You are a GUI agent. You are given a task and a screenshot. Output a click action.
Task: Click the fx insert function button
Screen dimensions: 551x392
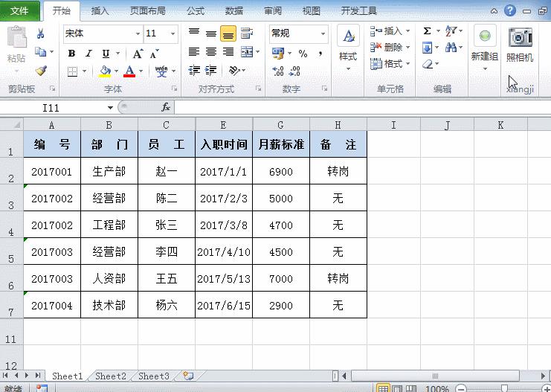coord(166,107)
